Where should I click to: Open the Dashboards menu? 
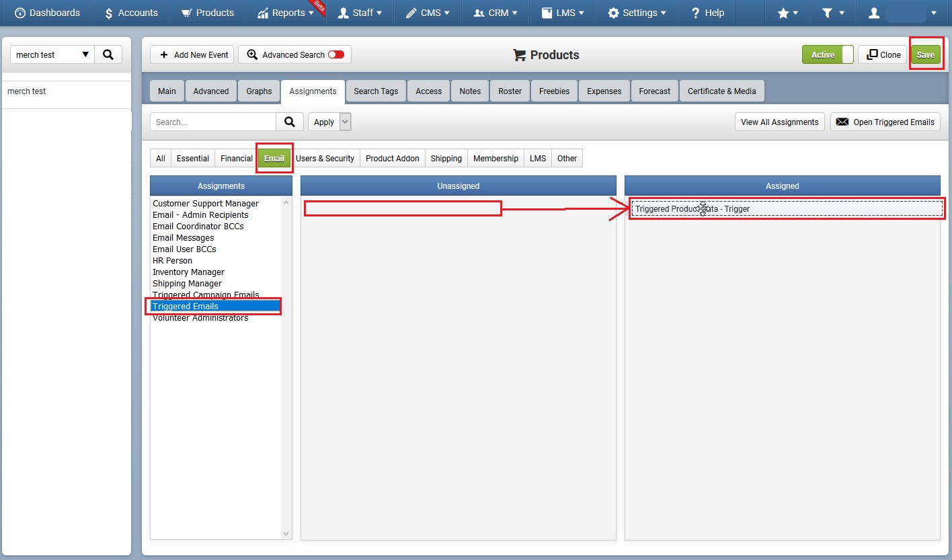tap(47, 13)
